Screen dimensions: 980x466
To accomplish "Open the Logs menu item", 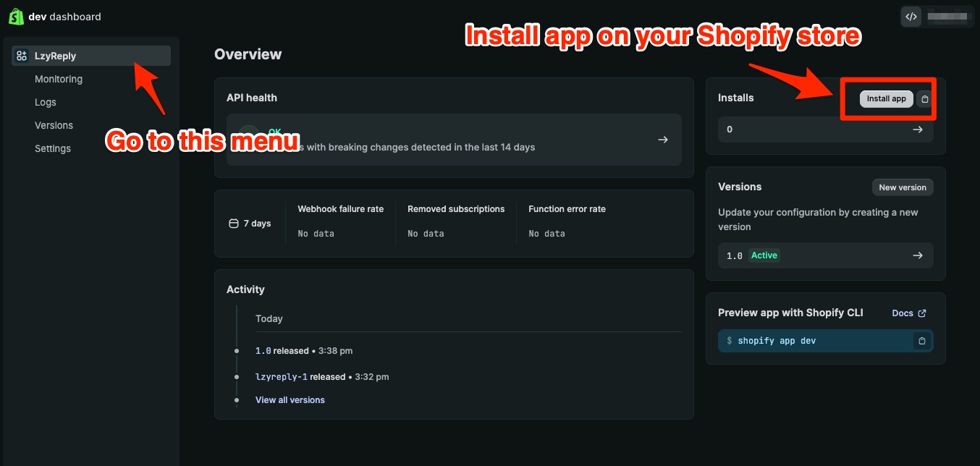I will 46,102.
